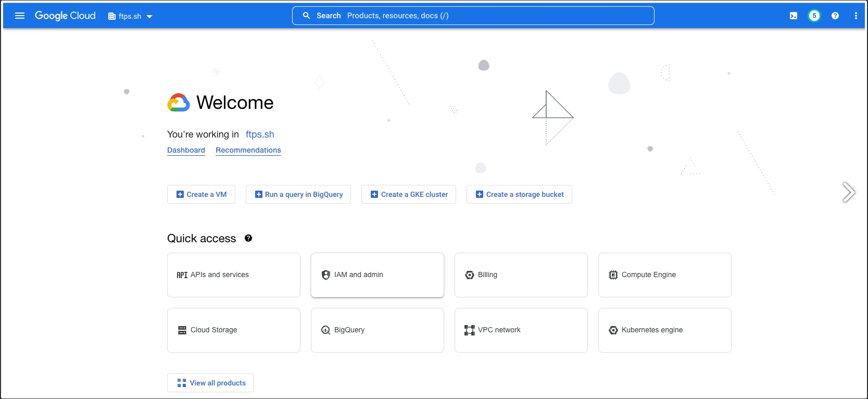Open the Cloud Storage quick access card
This screenshot has width=868, height=399.
coord(234,330)
